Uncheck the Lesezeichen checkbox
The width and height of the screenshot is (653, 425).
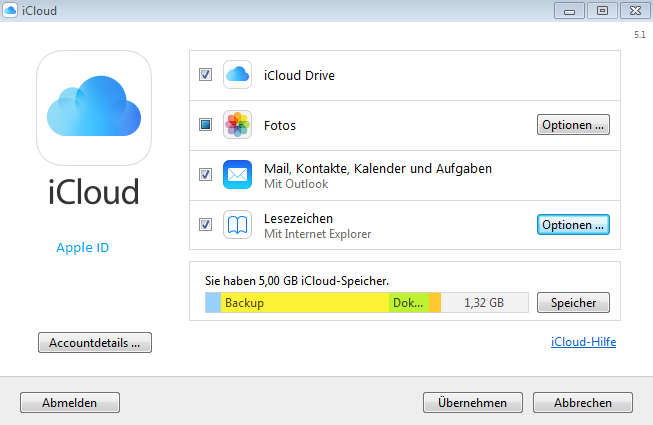[x=205, y=224]
